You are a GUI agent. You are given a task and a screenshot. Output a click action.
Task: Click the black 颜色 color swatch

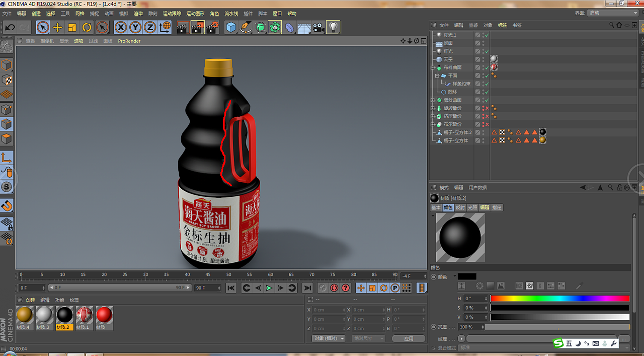click(x=467, y=276)
